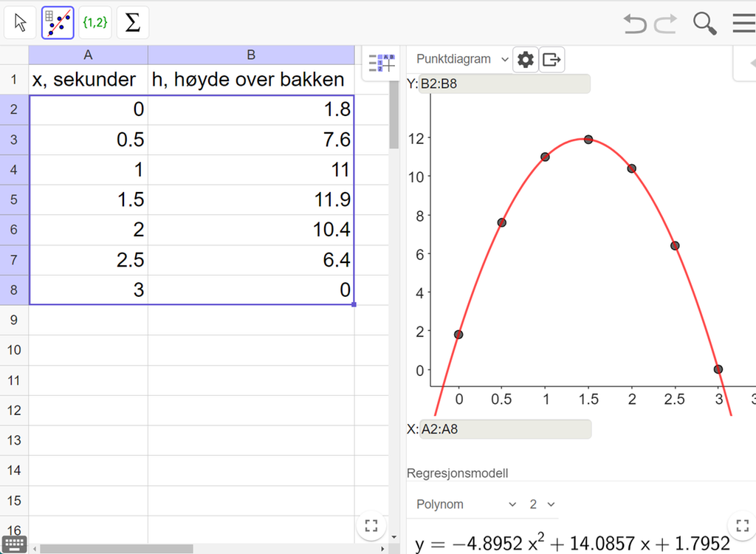
Task: Select row 5 header
Action: click(14, 199)
